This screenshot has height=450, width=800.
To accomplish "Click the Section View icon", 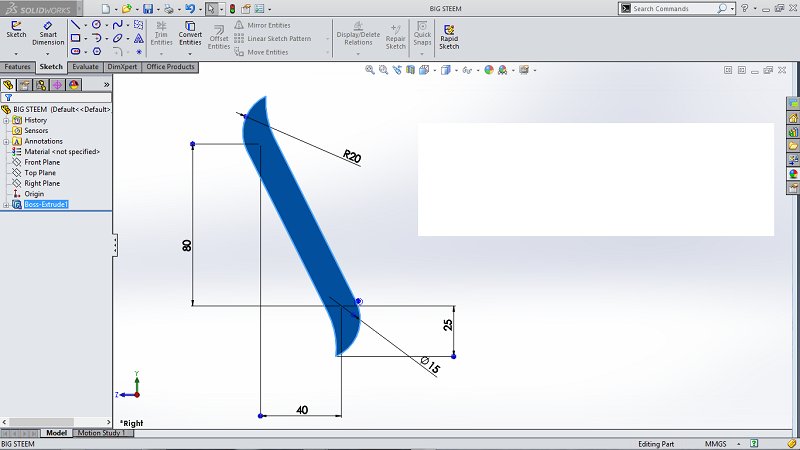I will 410,70.
